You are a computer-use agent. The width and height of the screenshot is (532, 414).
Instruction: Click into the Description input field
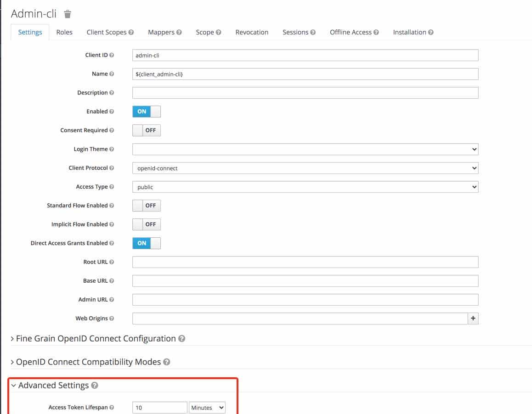(x=305, y=93)
